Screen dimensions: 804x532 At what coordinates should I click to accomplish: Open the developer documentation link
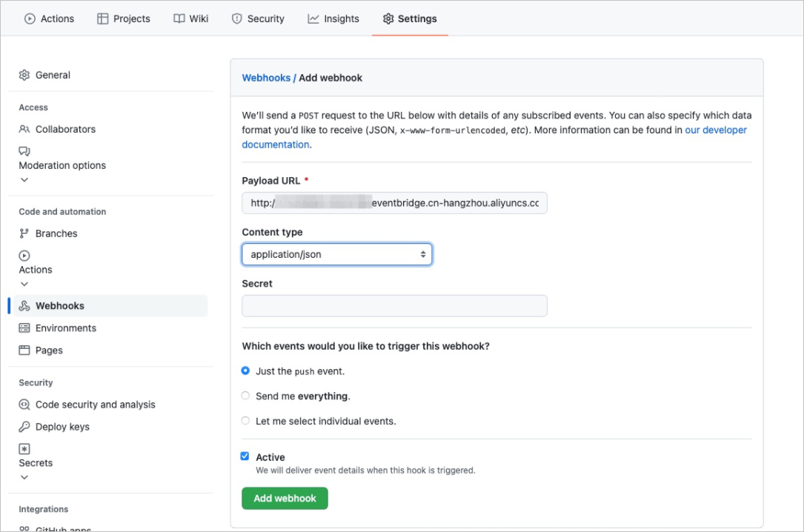click(x=715, y=130)
